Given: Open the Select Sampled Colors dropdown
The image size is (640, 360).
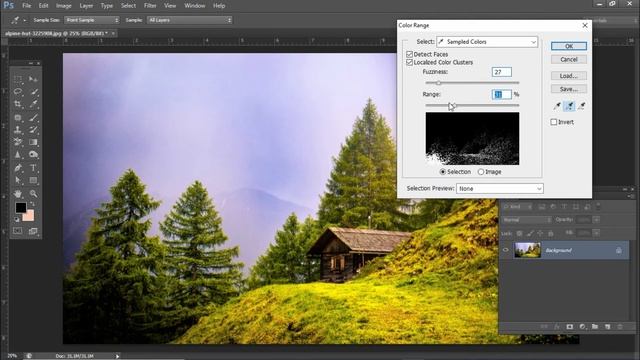Looking at the screenshot, I should [487, 42].
